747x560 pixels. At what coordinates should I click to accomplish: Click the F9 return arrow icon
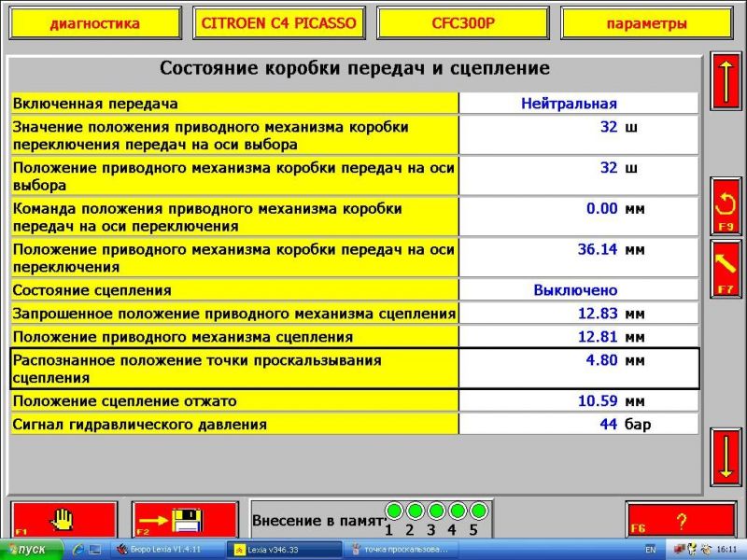[x=726, y=205]
